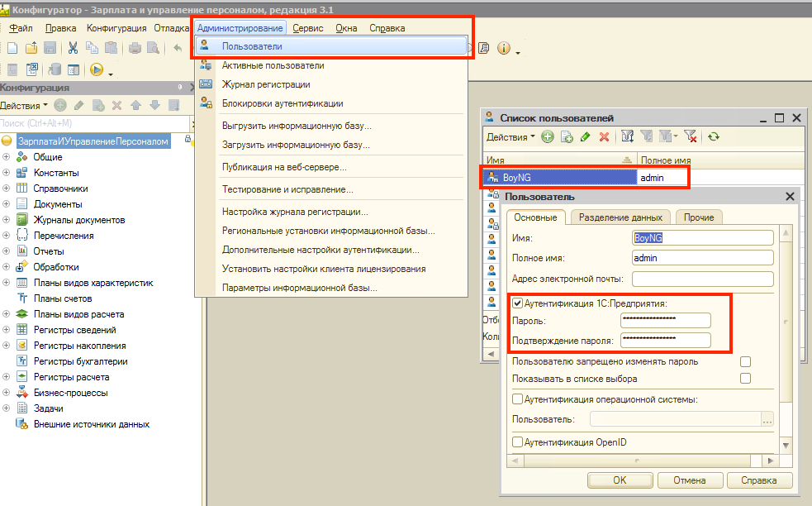Click the Open file folder icon
812x506 pixels.
pos(31,48)
